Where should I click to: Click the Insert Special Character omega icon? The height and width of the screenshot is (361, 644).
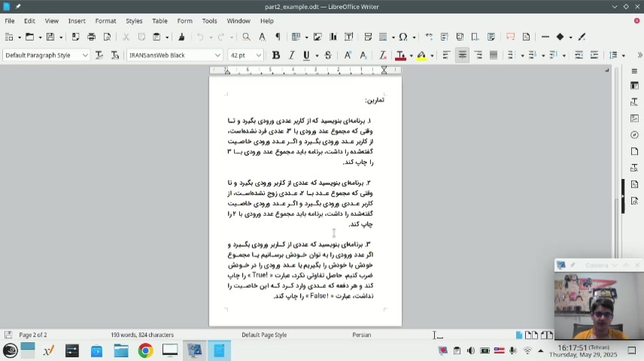point(403,37)
